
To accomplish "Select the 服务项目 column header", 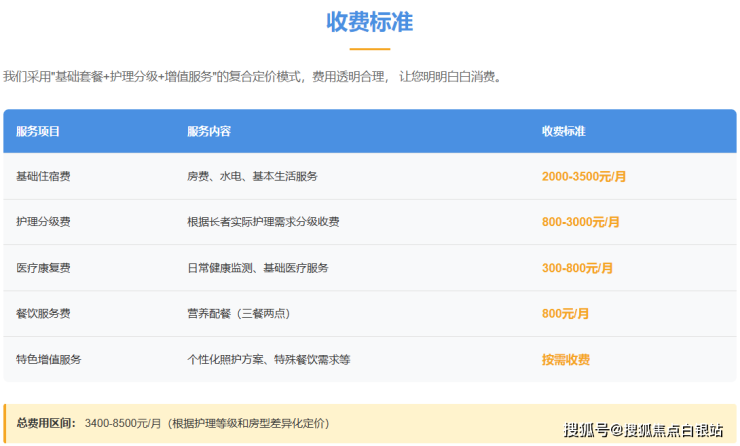I will tap(38, 132).
